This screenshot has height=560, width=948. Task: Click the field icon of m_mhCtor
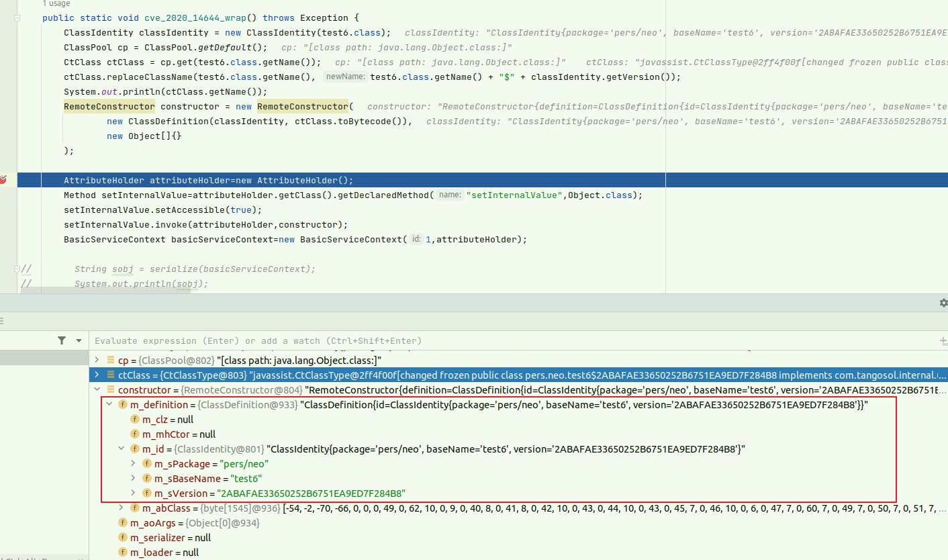135,434
